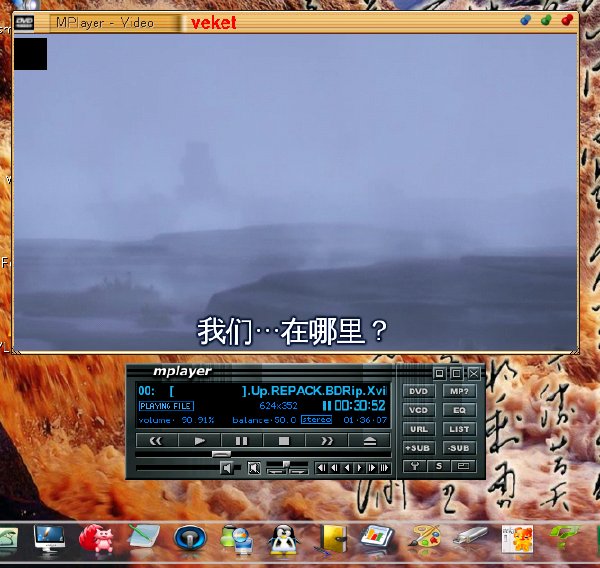Open the monitor icon in the dock
The width and height of the screenshot is (600, 568).
pyautogui.click(x=49, y=539)
